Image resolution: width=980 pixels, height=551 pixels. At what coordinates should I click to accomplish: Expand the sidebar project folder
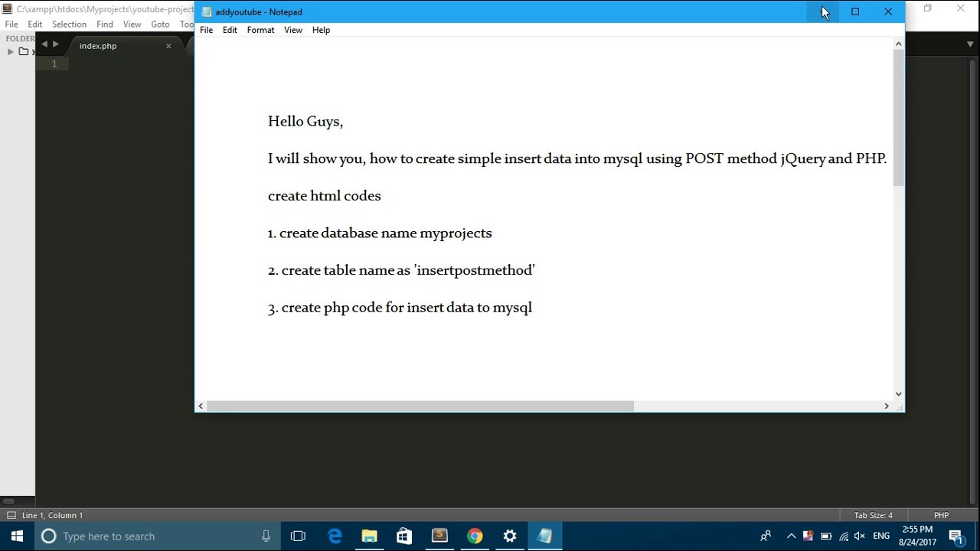click(x=10, y=51)
